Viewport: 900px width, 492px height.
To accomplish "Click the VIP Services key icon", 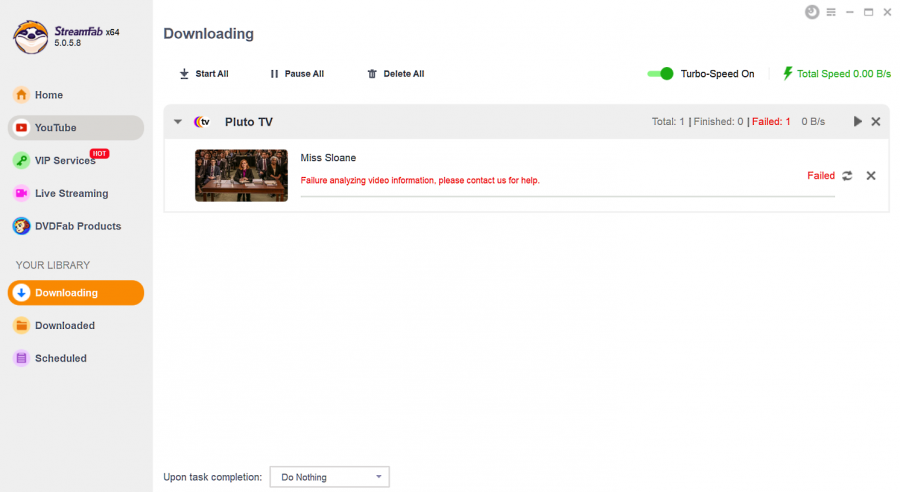I will tap(21, 160).
